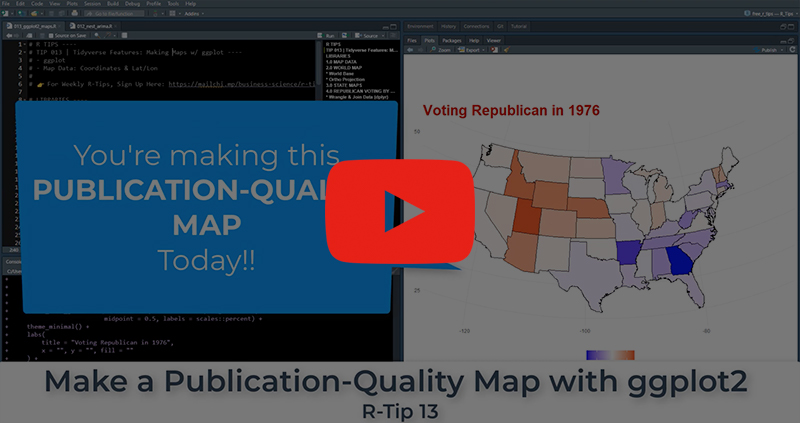Select 'Wrangle & Join Data (dplyr)' outline entry
Image resolution: width=800 pixels, height=423 pixels.
[357, 96]
